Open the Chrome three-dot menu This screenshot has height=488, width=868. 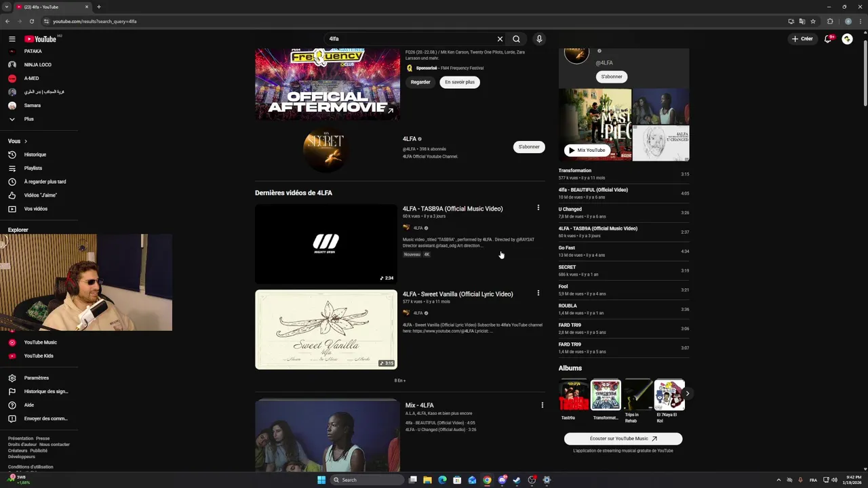pyautogui.click(x=859, y=21)
